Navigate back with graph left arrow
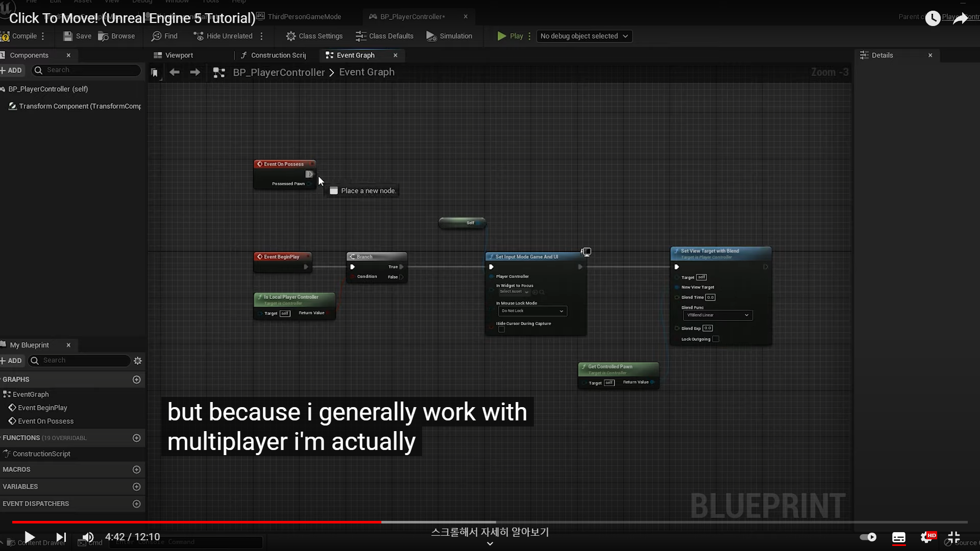This screenshot has height=551, width=980. tap(175, 72)
